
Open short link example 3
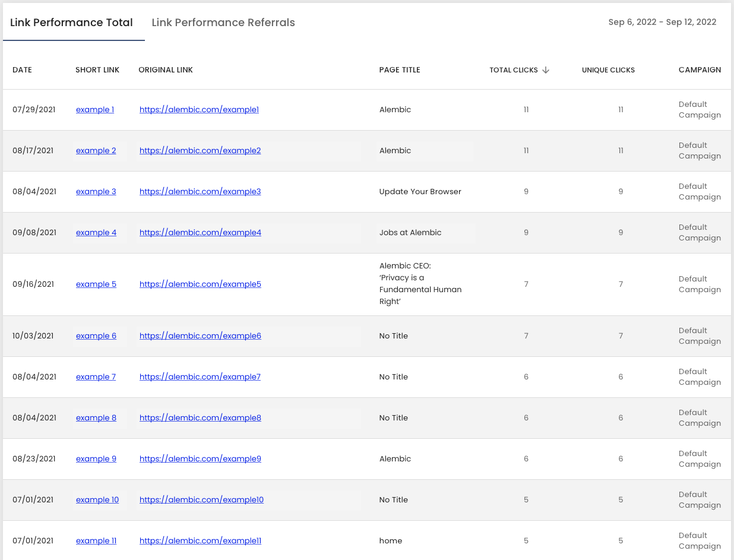[96, 192]
